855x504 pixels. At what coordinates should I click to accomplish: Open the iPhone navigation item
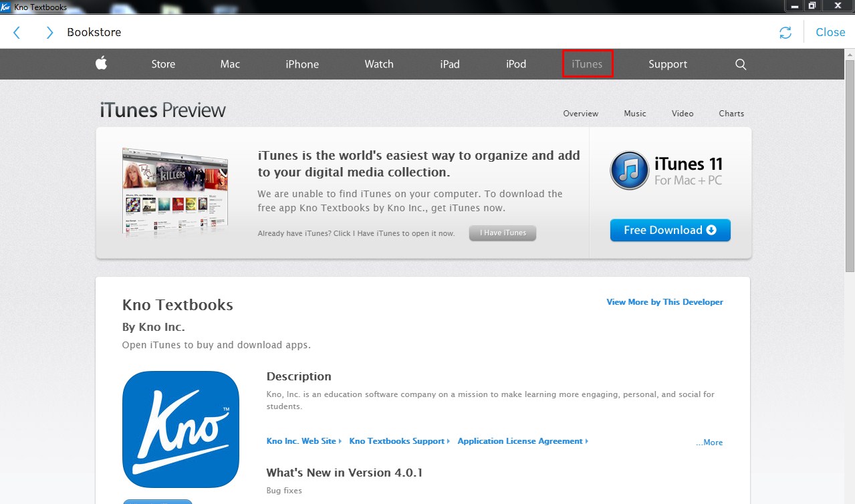pos(302,64)
